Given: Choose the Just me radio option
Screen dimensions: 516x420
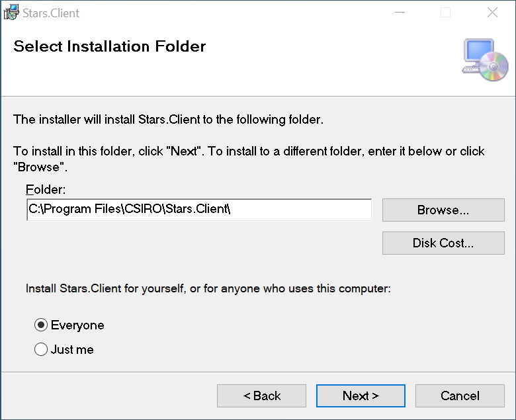Looking at the screenshot, I should (41, 349).
